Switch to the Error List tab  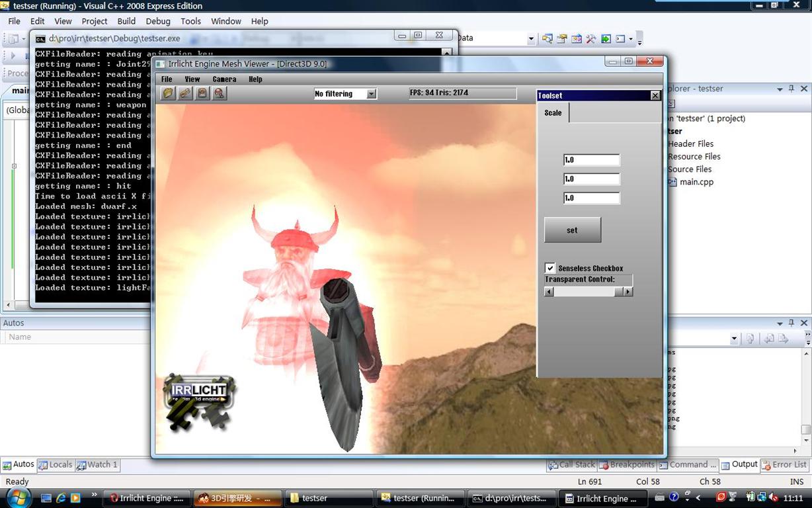tap(785, 465)
